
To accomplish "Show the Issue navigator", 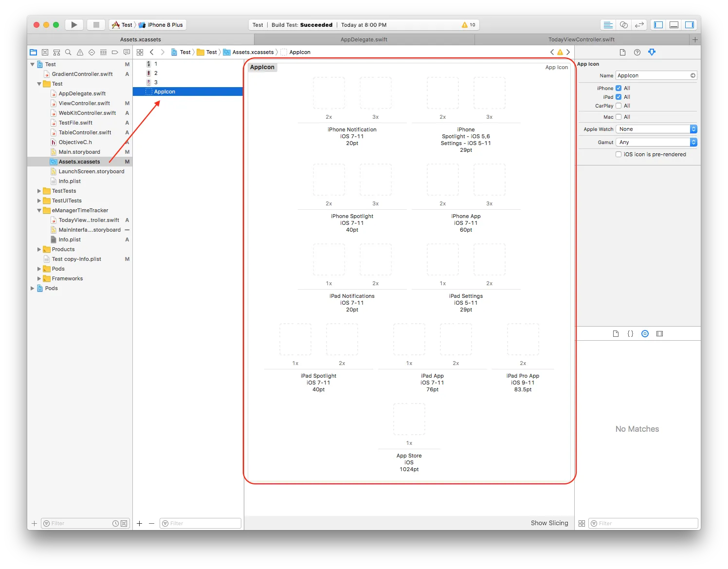I will point(80,52).
